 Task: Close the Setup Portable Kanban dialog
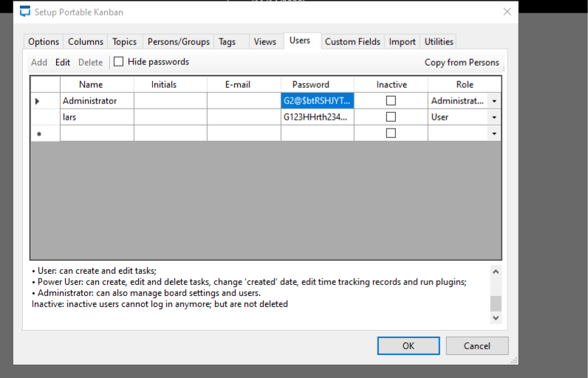tap(507, 12)
